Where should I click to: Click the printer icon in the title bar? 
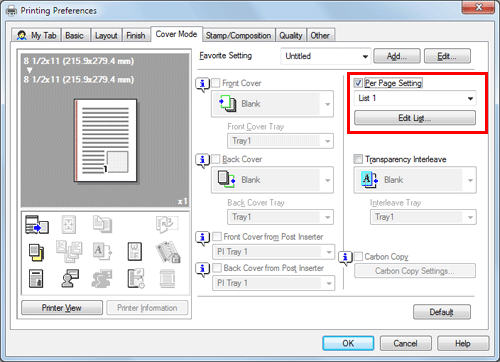[12, 11]
